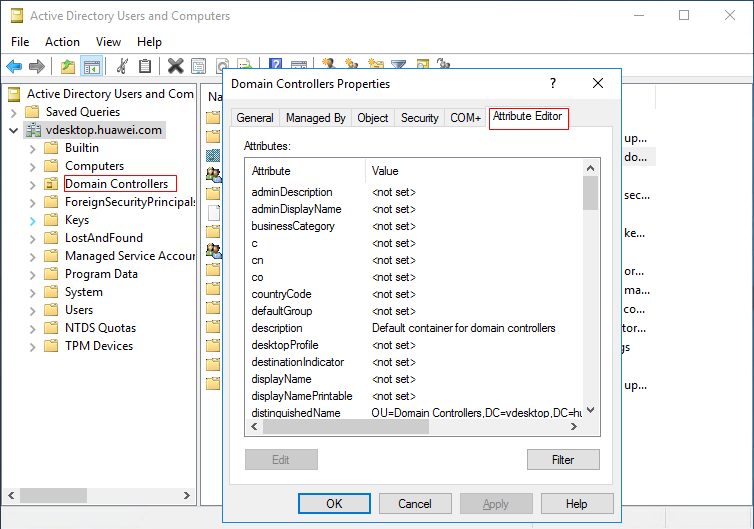The width and height of the screenshot is (754, 529).
Task: Switch to the Security tab
Action: point(419,118)
